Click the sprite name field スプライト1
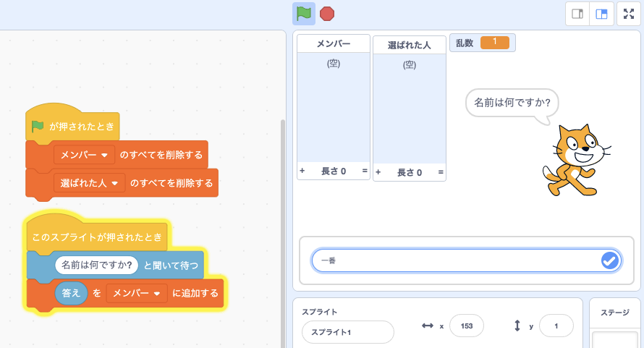Viewport: 644px width, 348px height. [348, 332]
